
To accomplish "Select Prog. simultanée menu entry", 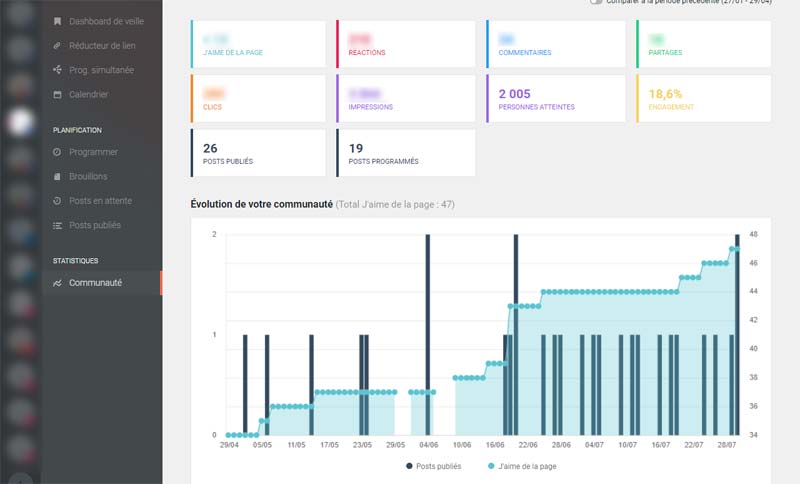I will point(102,70).
